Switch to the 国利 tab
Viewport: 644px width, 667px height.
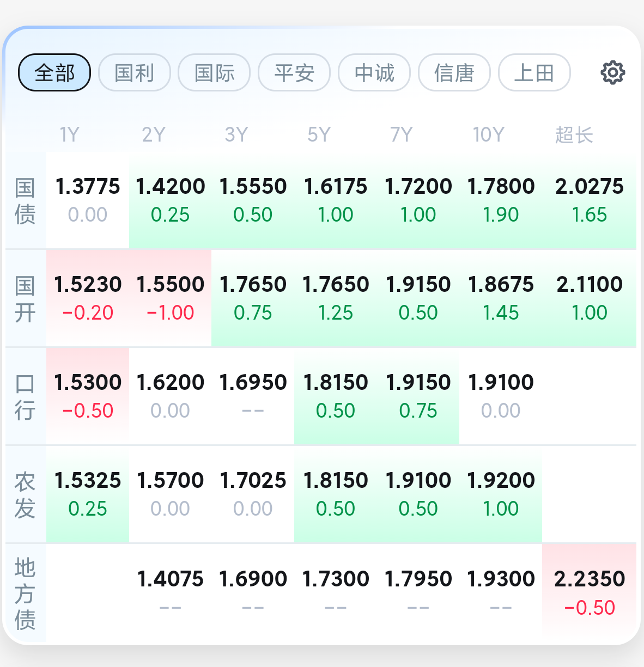[135, 72]
